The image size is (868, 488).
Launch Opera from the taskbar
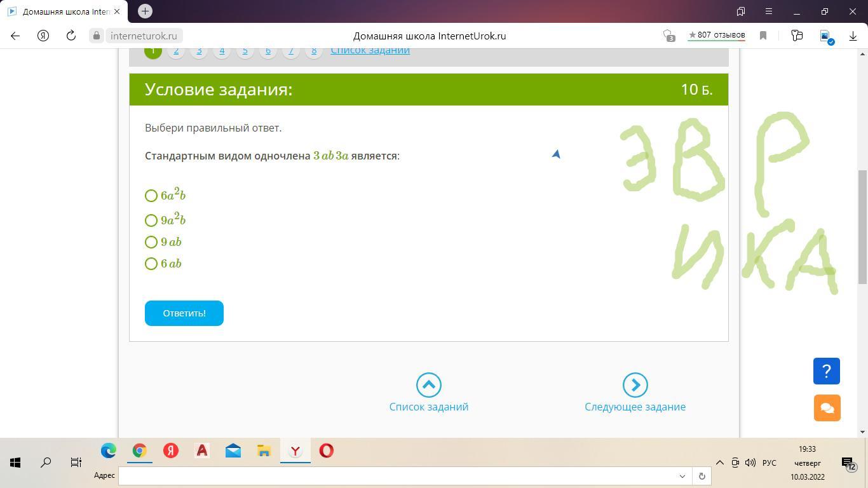(327, 451)
